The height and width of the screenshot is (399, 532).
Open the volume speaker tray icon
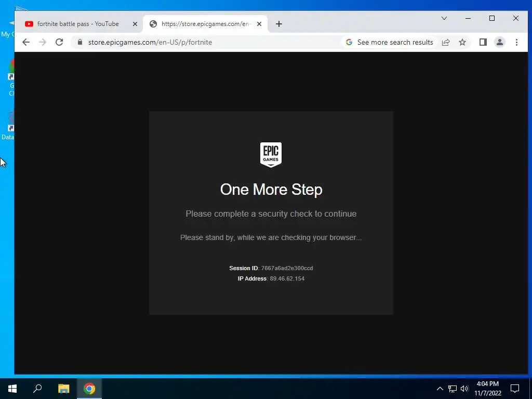pos(464,389)
